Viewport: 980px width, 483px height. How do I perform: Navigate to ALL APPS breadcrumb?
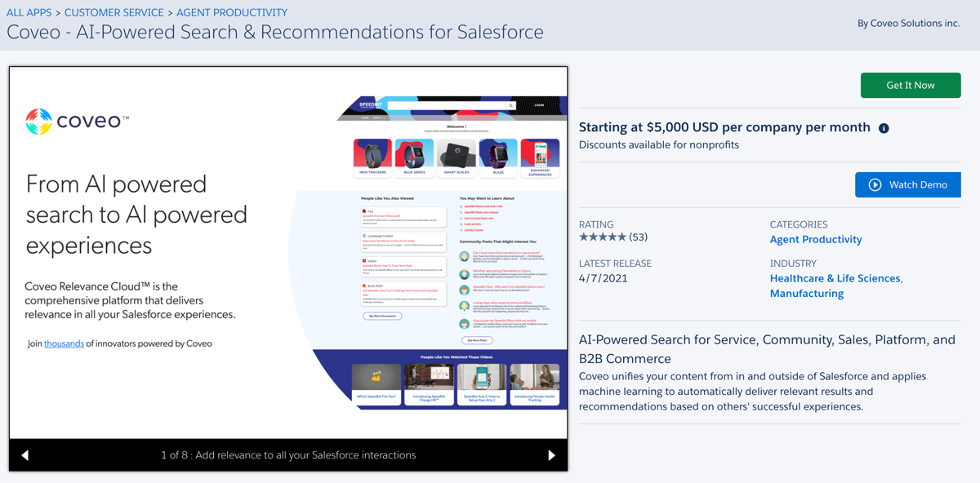point(29,12)
